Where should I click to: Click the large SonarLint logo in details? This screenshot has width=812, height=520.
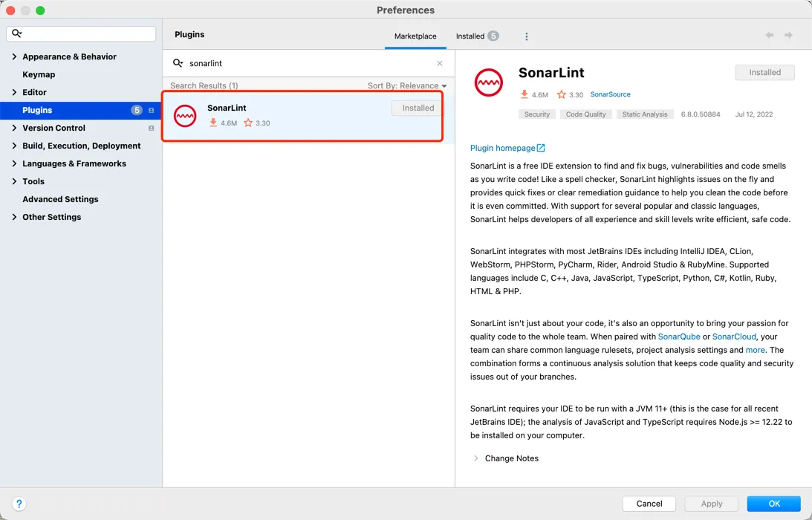point(488,82)
